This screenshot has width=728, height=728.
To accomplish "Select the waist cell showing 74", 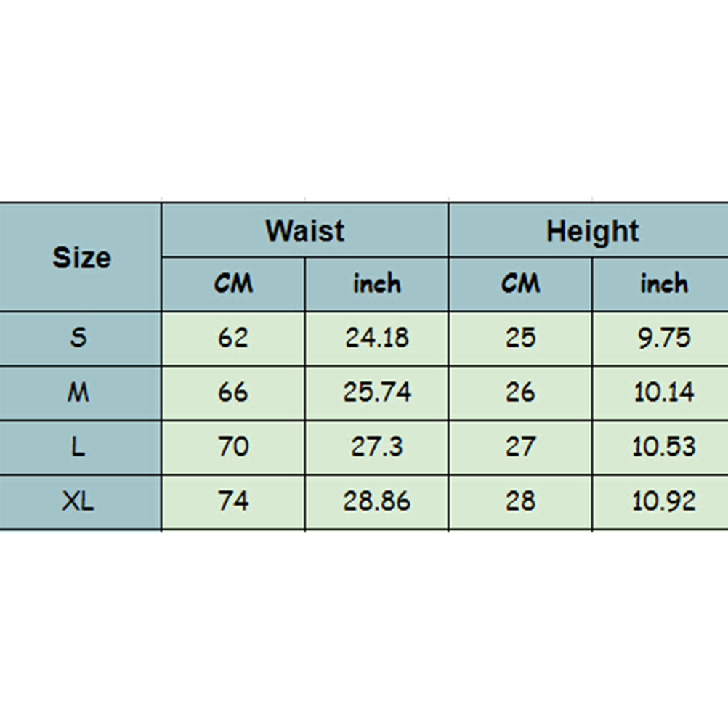I will pyautogui.click(x=233, y=502).
